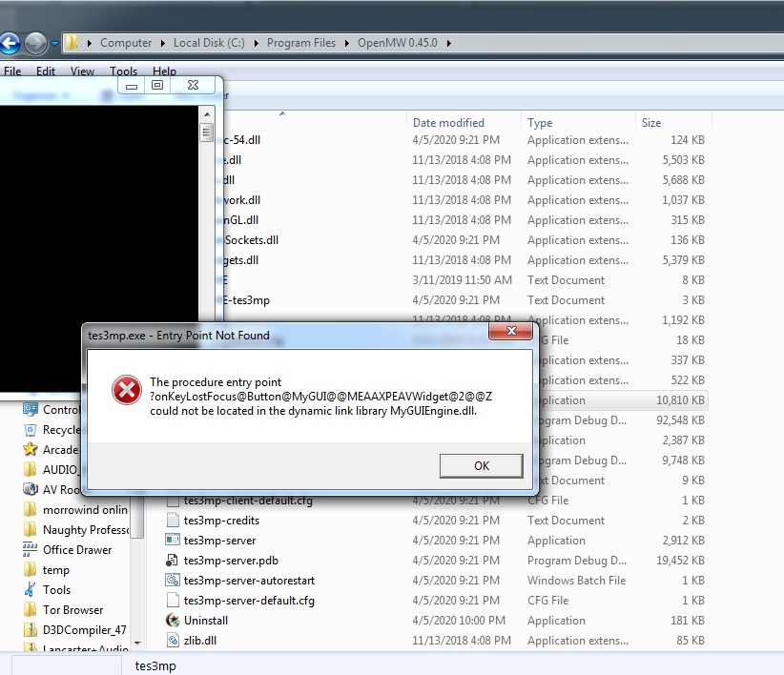Select the zlib.dll file icon
This screenshot has height=675, width=784.
(173, 640)
